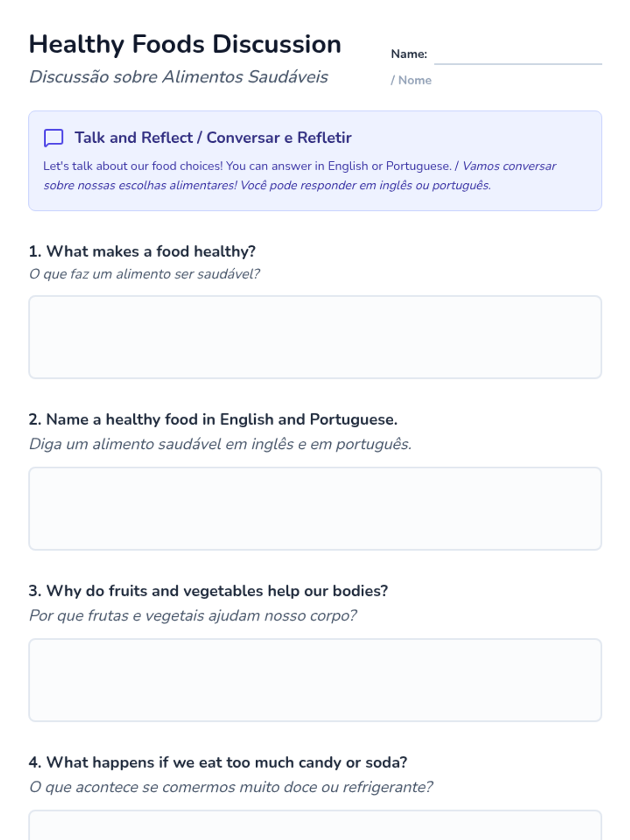Image resolution: width=630 pixels, height=840 pixels.
Task: Click 'Por que frutas e vegetais' translation
Action: (193, 615)
